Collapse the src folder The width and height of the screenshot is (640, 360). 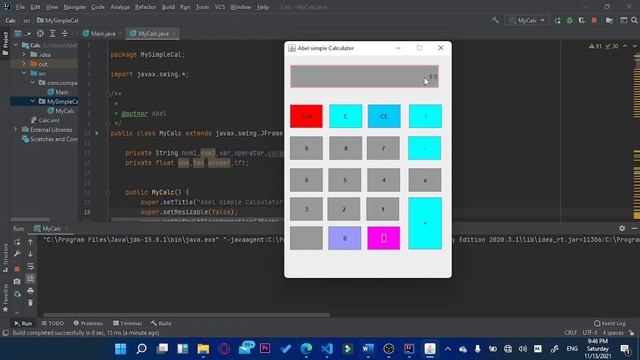[x=24, y=73]
